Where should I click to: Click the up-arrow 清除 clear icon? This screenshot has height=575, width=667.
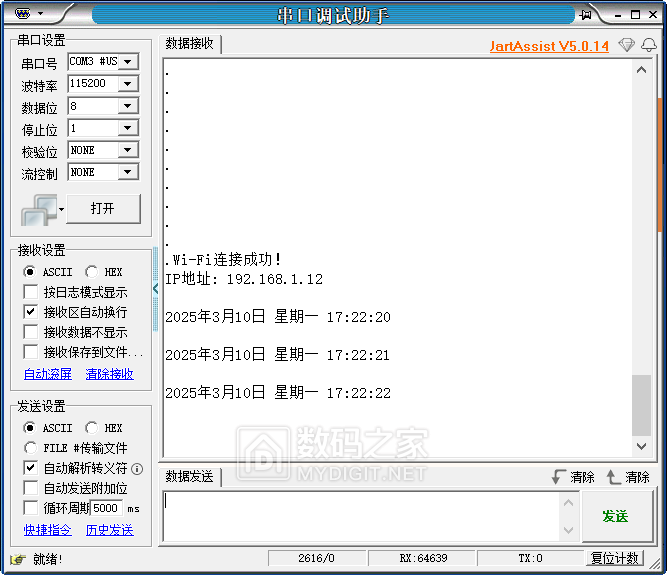pyautogui.click(x=614, y=477)
